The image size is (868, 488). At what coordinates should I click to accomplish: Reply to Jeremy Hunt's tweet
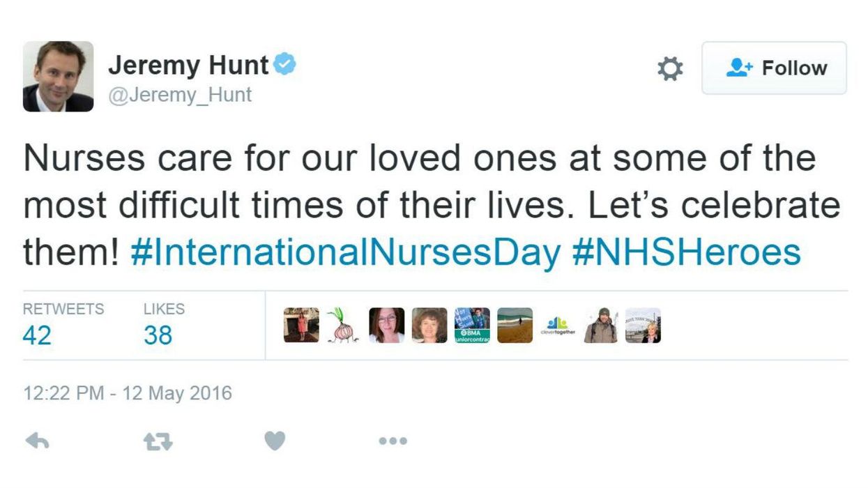pyautogui.click(x=38, y=441)
